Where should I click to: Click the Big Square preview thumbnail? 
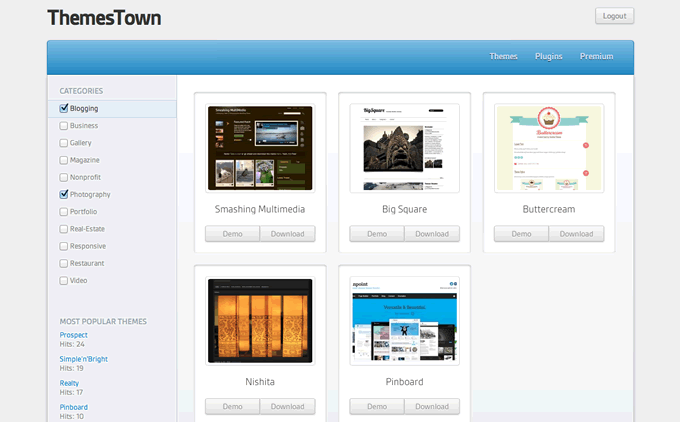pyautogui.click(x=405, y=148)
